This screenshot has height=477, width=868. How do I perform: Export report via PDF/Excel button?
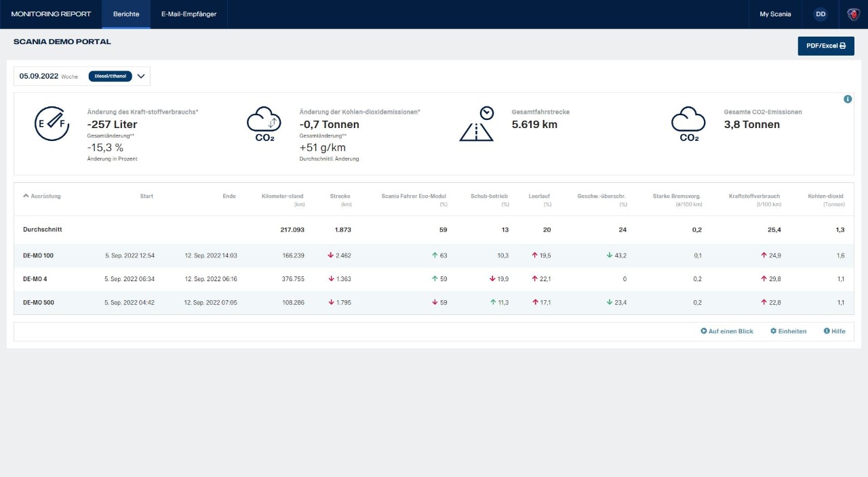click(x=826, y=46)
